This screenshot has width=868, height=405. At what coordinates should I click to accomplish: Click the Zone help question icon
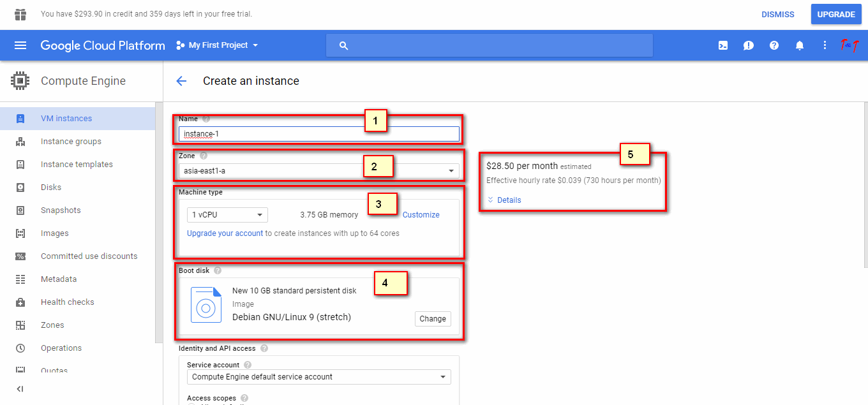[204, 156]
